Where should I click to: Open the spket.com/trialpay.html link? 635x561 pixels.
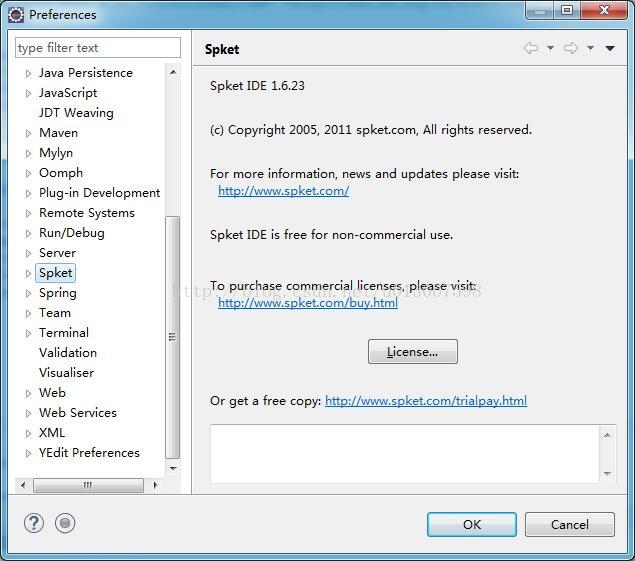426,401
